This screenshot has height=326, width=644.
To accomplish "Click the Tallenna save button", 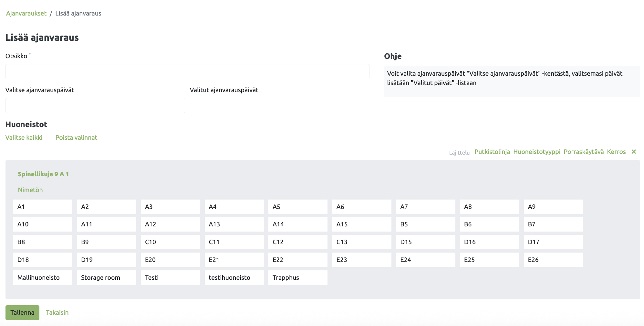I will 22,312.
